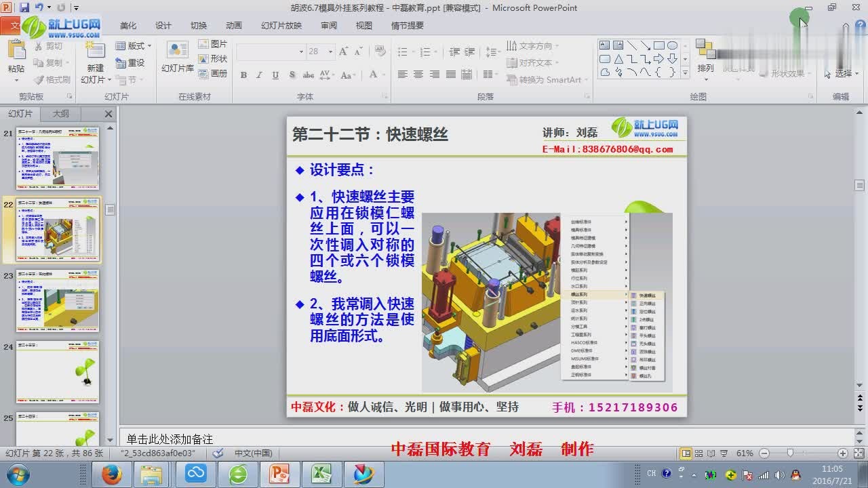Open the 选择 select dropdown
The image size is (868, 488).
(x=841, y=73)
